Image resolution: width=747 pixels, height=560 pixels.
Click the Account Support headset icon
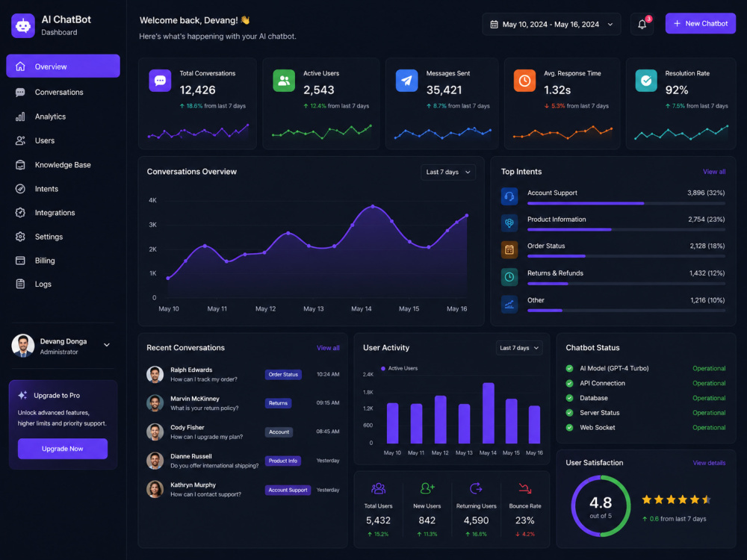[x=509, y=196]
